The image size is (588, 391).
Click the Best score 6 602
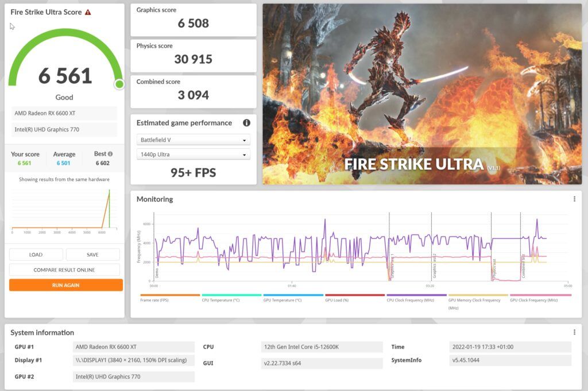pyautogui.click(x=102, y=163)
